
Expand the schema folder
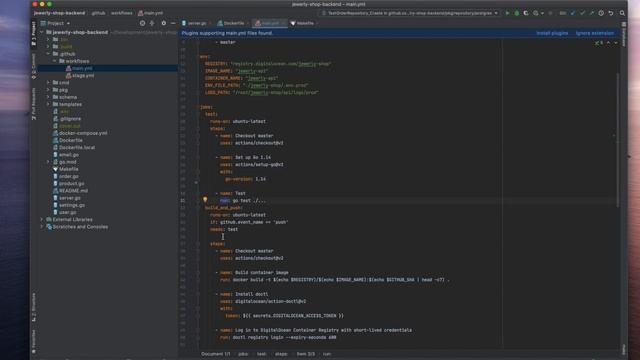point(48,97)
